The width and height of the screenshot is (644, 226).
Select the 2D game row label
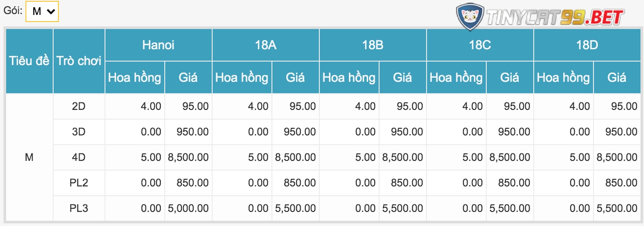click(79, 106)
